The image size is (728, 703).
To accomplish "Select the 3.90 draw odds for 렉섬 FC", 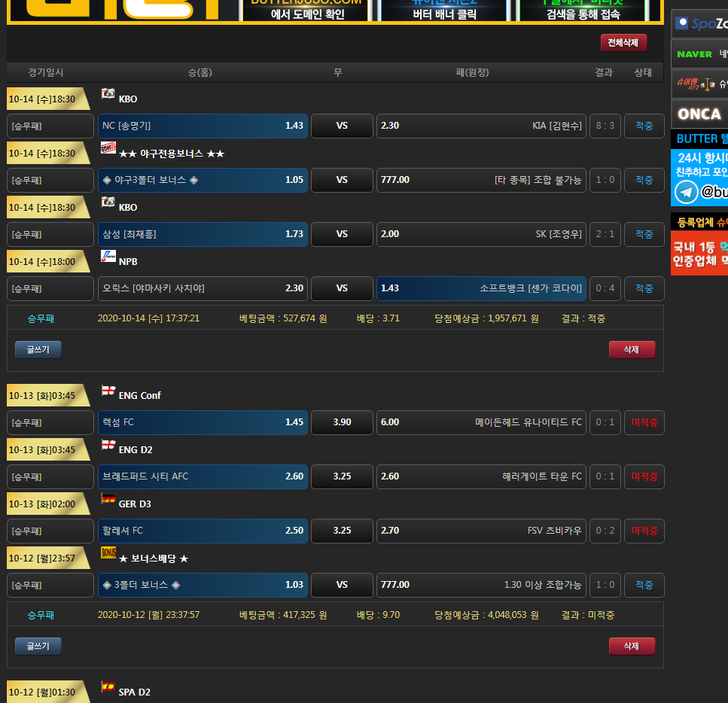I will point(342,422).
